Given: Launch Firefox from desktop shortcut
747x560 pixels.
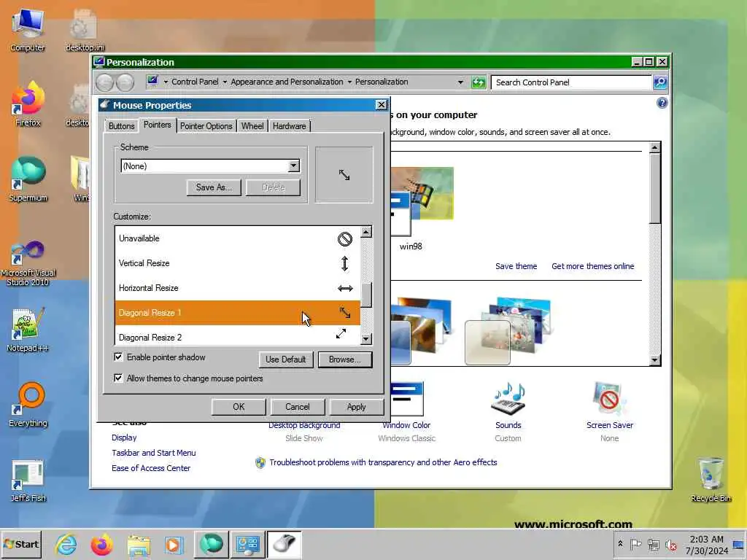Looking at the screenshot, I should (28, 104).
